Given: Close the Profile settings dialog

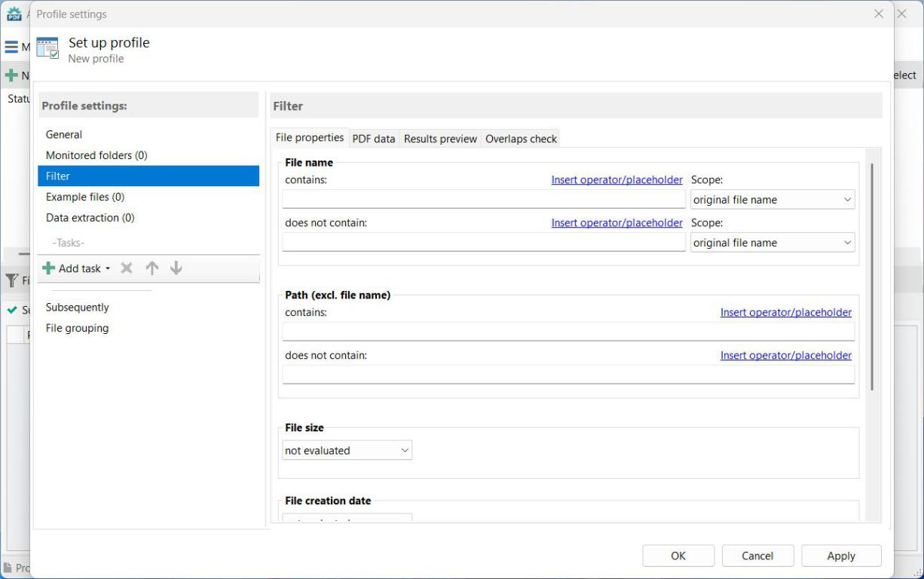Looking at the screenshot, I should click(878, 14).
